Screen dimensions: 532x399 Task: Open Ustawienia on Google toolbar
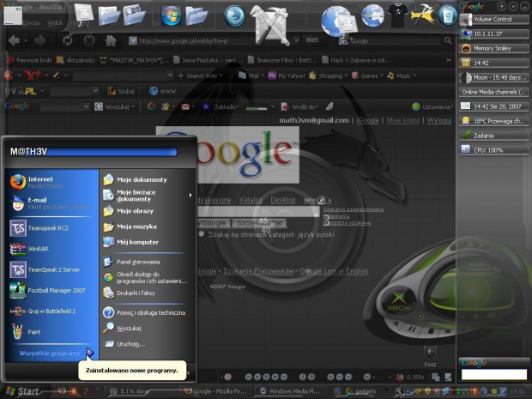[432, 106]
